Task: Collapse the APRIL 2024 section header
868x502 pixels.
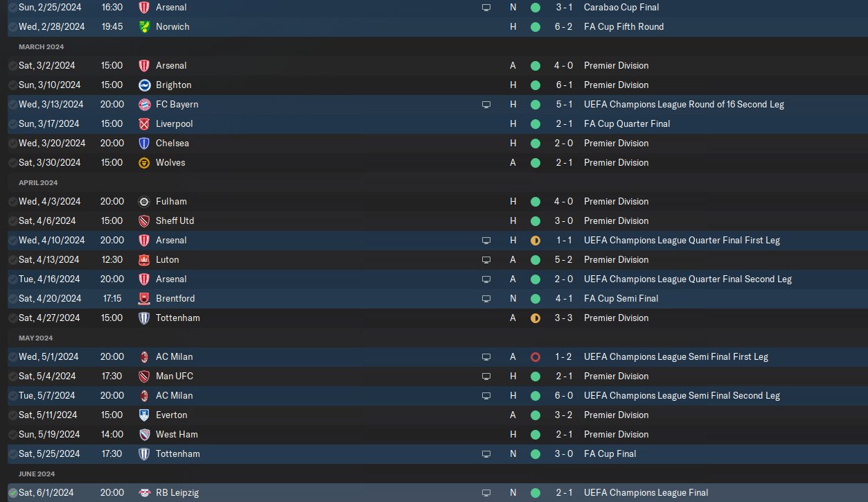Action: (38, 183)
